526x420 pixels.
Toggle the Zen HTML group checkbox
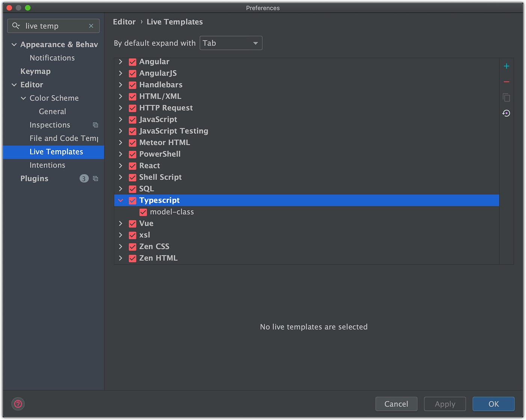[133, 258]
